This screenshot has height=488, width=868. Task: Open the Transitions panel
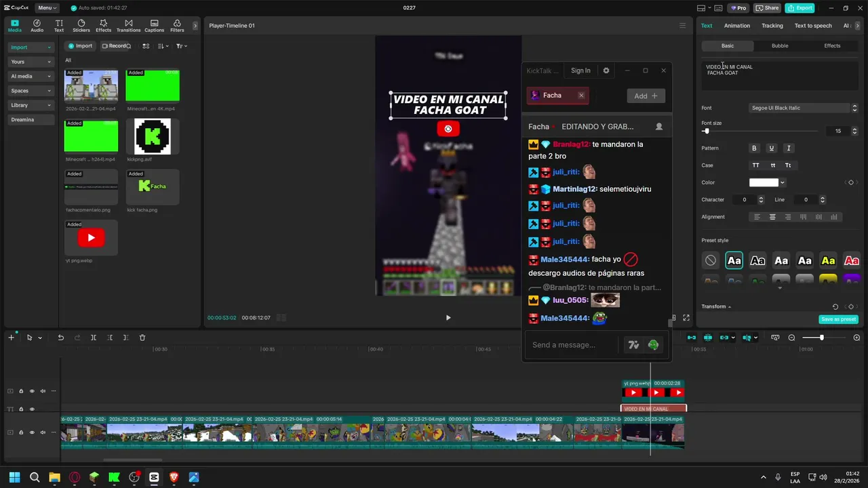pos(128,26)
